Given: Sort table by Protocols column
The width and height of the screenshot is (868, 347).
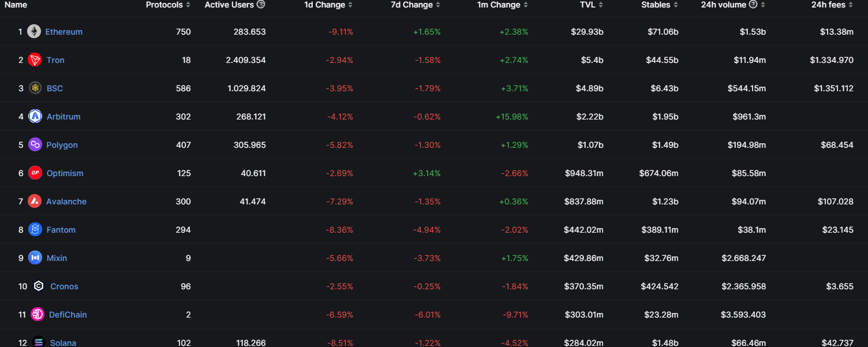Looking at the screenshot, I should (x=168, y=5).
